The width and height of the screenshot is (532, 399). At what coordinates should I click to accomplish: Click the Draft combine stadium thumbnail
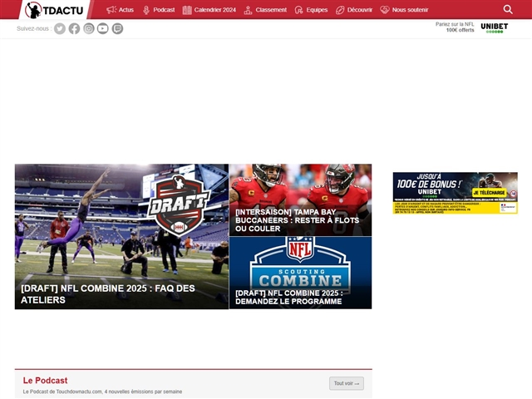[121, 236]
